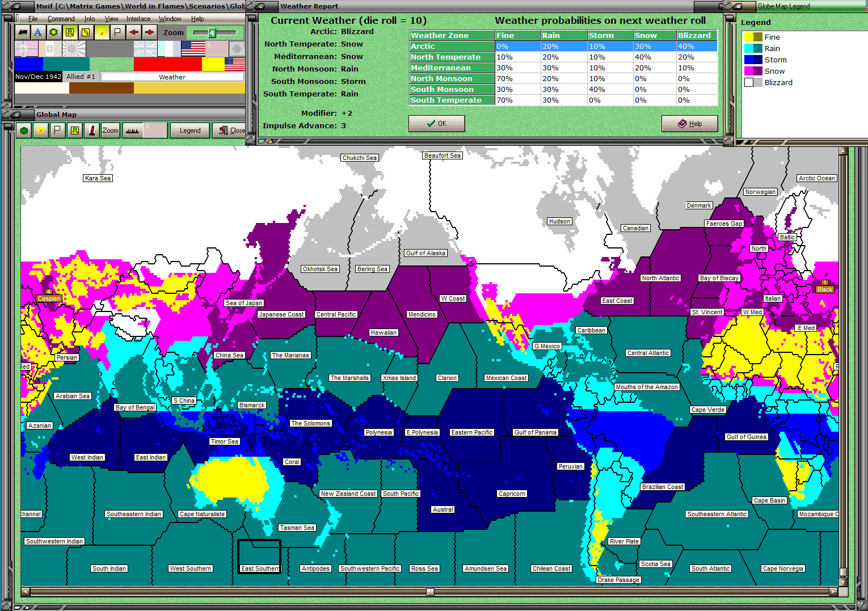Click the Snow color swatch in the Legend
This screenshot has width=868, height=611.
point(753,71)
